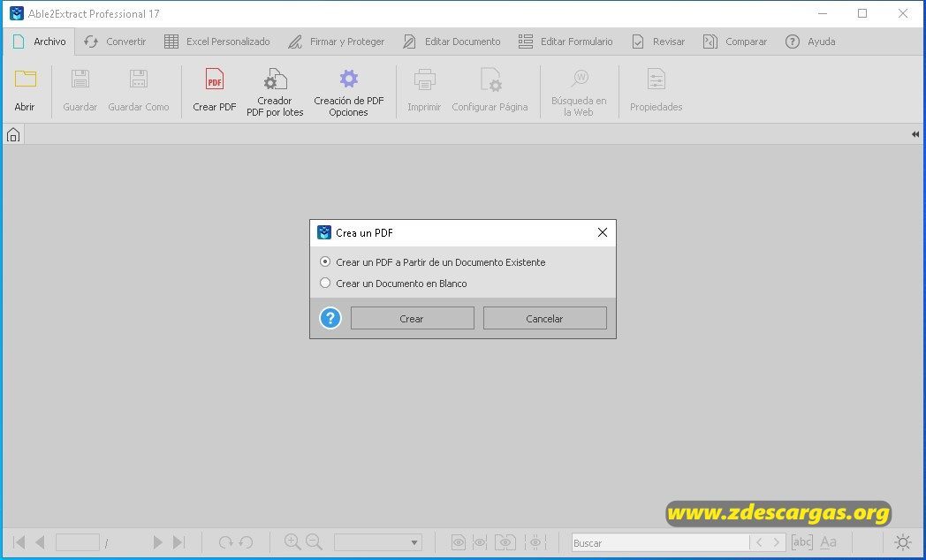Open the Ayuda tab
The height and width of the screenshot is (560, 926).
click(x=809, y=42)
